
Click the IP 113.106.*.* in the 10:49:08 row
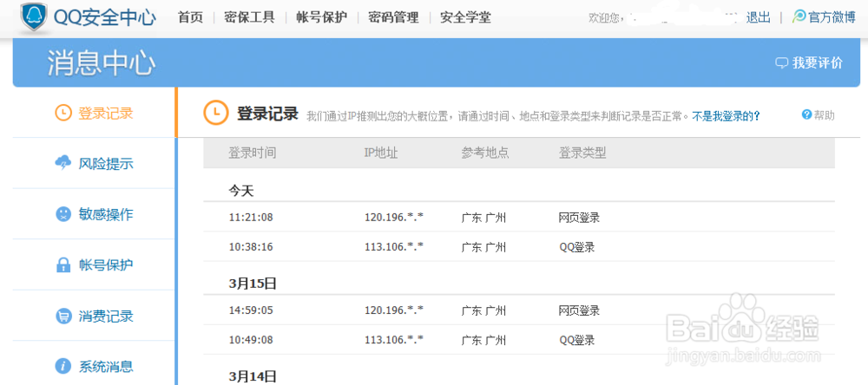pos(393,340)
